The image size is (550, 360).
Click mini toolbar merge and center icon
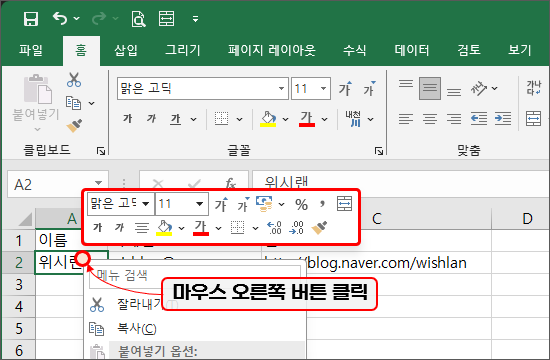[344, 204]
